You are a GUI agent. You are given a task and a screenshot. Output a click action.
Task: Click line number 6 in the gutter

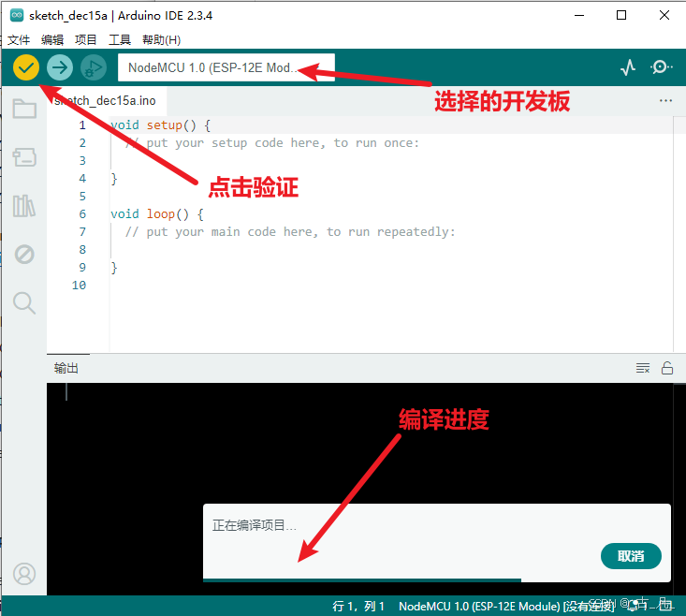coord(82,214)
